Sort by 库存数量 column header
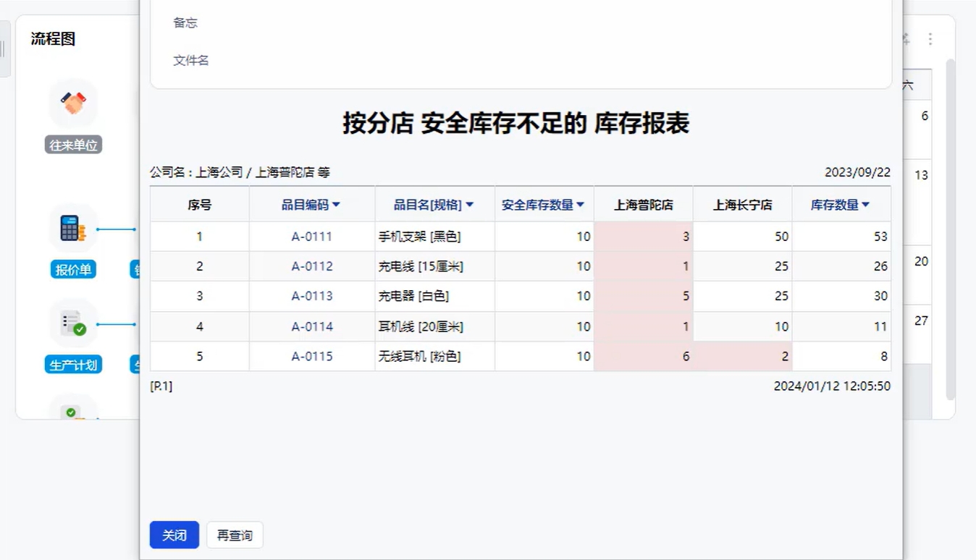Viewport: 976px width, 560px height. pos(841,205)
